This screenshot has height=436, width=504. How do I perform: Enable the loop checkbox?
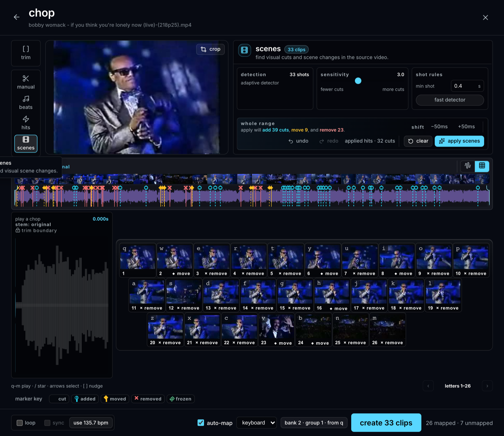[20, 423]
